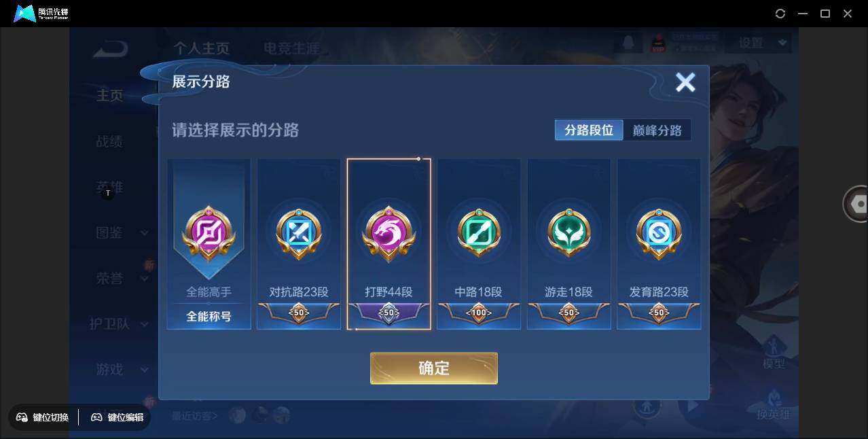
Task: Close the 展示分路 dialog
Action: [x=685, y=82]
